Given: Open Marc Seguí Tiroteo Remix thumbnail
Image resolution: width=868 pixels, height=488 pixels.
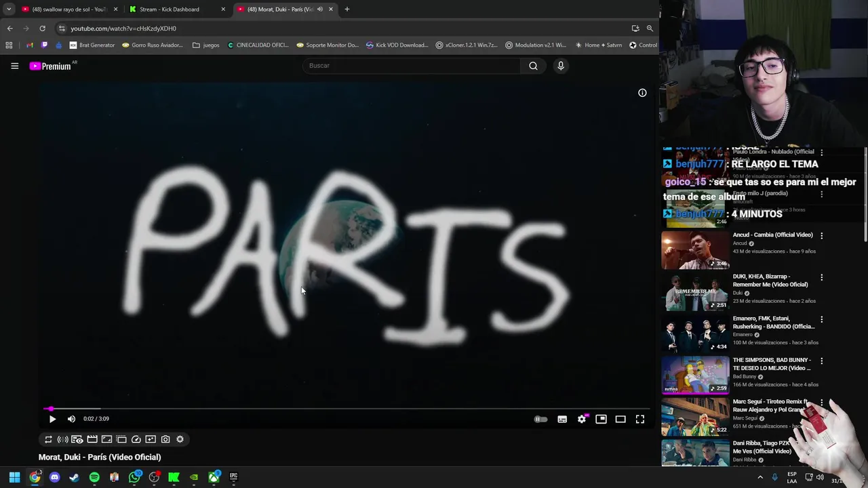Looking at the screenshot, I should pyautogui.click(x=695, y=416).
